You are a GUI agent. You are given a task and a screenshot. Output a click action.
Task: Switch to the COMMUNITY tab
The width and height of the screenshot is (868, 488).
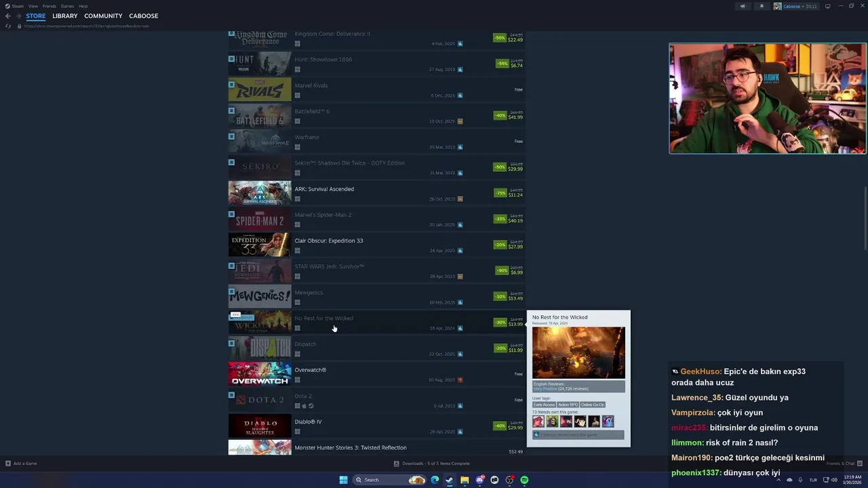pyautogui.click(x=103, y=16)
